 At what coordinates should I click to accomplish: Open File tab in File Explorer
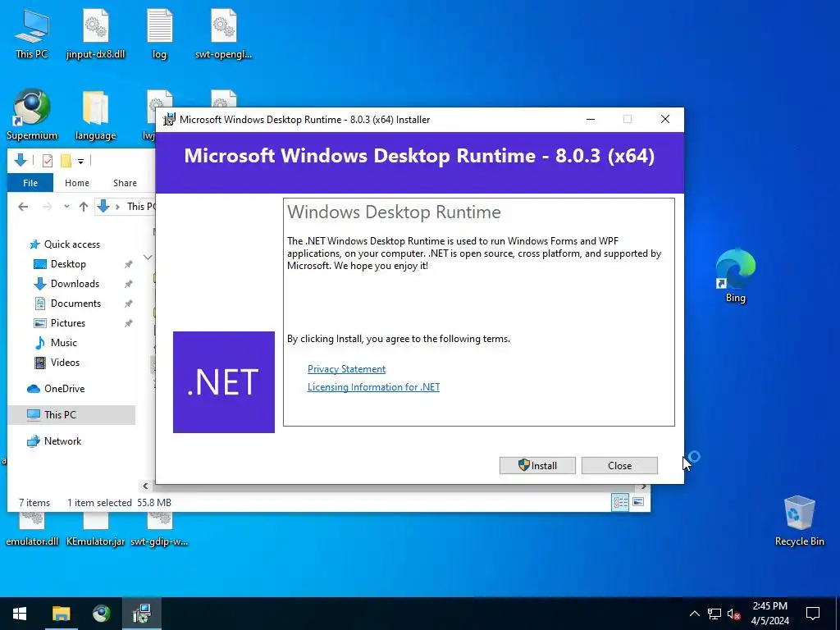tap(30, 183)
